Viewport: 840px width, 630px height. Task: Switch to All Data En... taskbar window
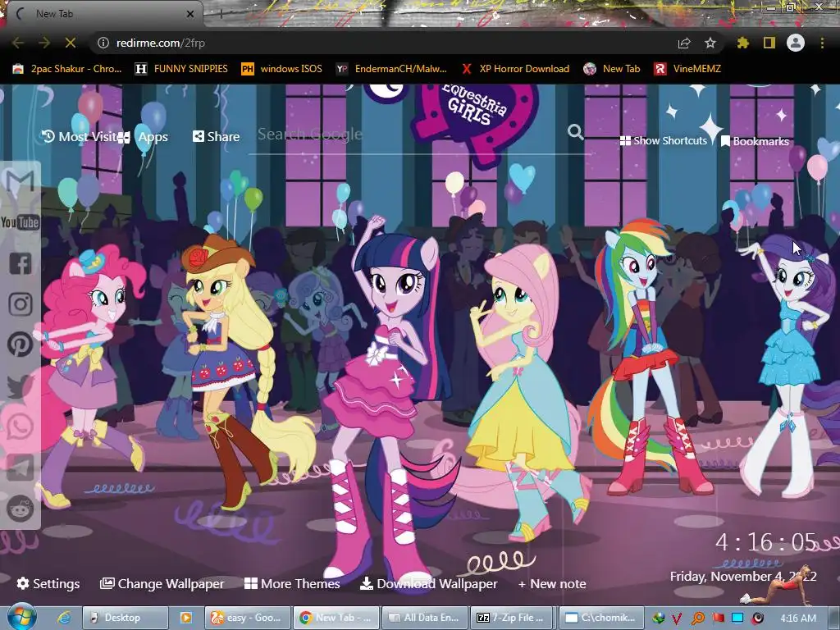[x=426, y=618]
